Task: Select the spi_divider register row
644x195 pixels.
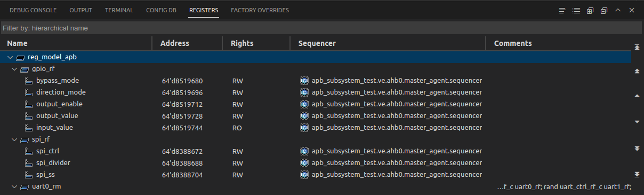Action: pos(316,163)
